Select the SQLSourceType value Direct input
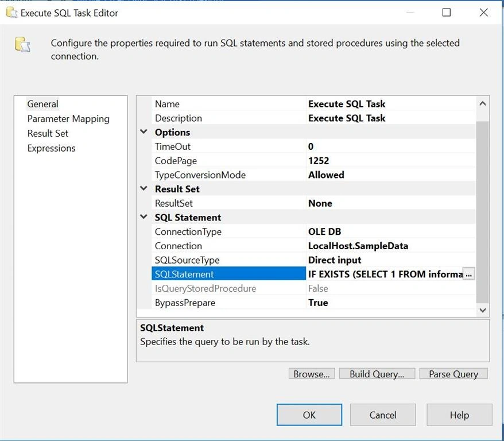This screenshot has height=441, width=504. tap(390, 260)
